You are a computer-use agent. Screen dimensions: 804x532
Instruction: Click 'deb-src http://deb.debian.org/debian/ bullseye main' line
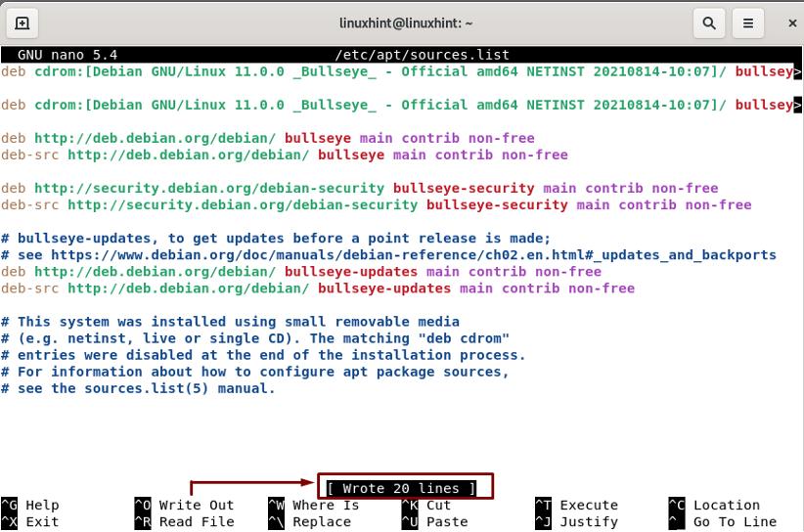pyautogui.click(x=285, y=155)
